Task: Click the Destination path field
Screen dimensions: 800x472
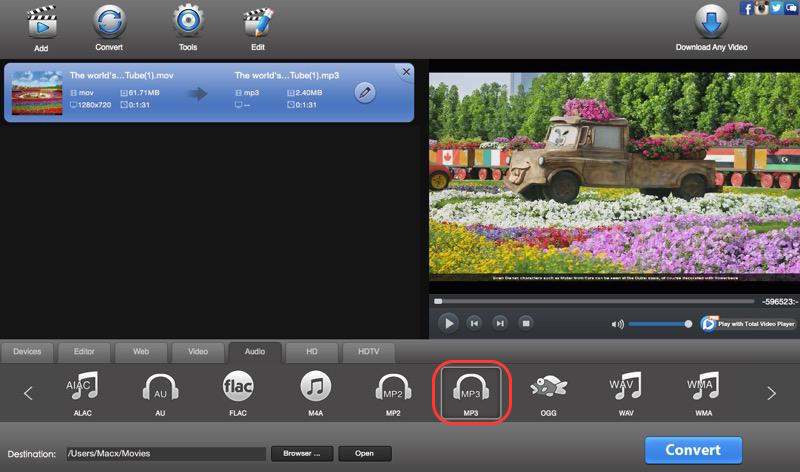Action: (x=166, y=454)
